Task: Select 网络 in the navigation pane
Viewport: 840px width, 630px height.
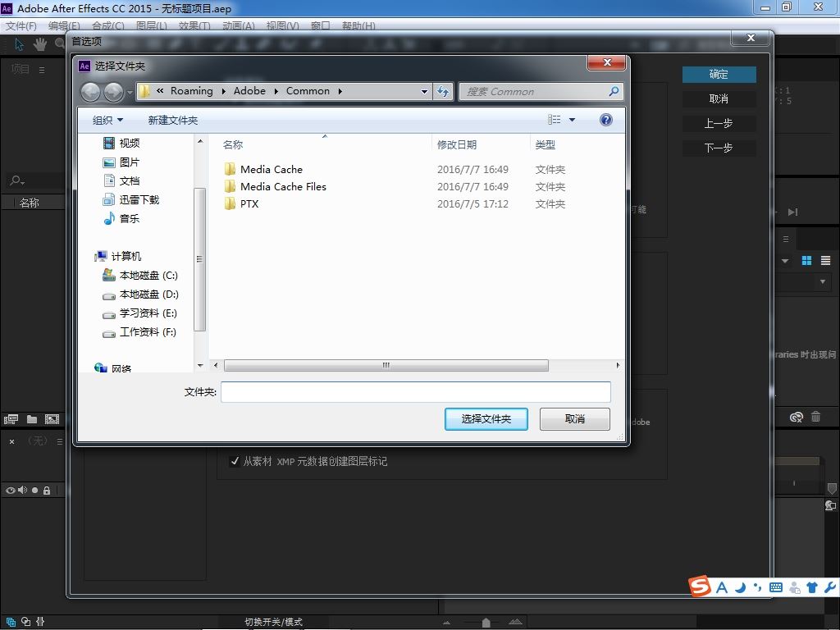Action: point(113,368)
